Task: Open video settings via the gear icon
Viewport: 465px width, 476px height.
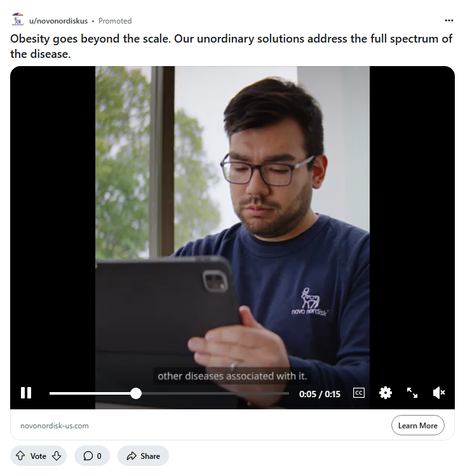Action: coord(386,393)
